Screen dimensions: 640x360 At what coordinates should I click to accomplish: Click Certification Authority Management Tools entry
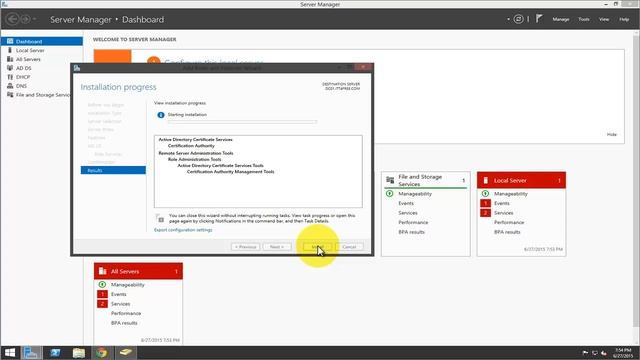point(231,172)
